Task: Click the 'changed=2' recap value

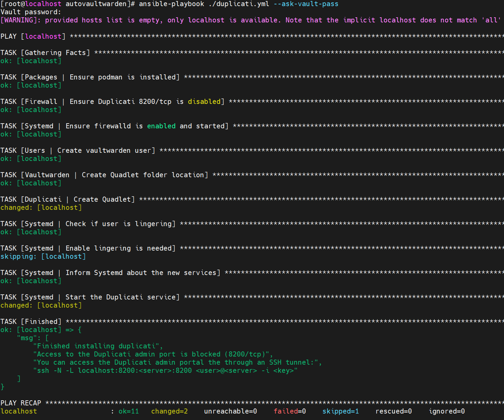Action: point(169,412)
